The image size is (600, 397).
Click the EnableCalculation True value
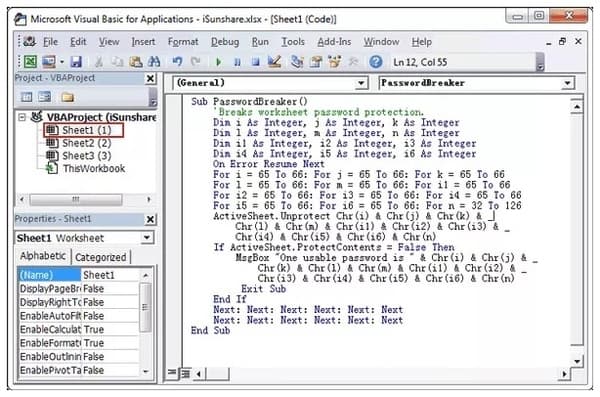110,329
